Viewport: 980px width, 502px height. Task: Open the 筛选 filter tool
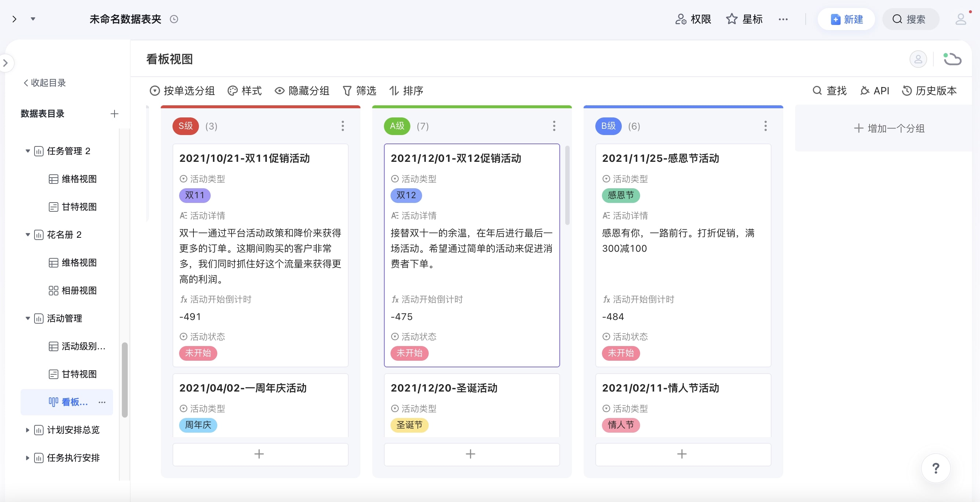[359, 91]
